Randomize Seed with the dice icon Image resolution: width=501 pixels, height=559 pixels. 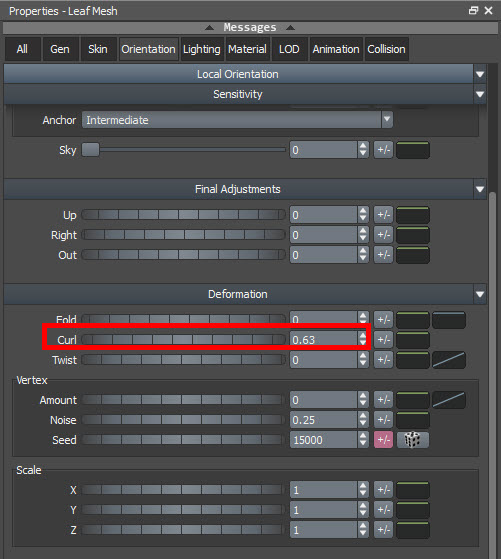(x=413, y=440)
